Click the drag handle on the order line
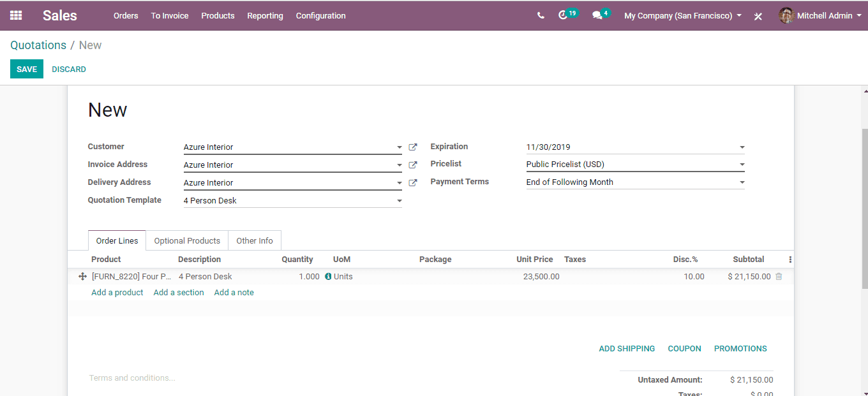Viewport: 868px width, 396px height. click(x=82, y=276)
